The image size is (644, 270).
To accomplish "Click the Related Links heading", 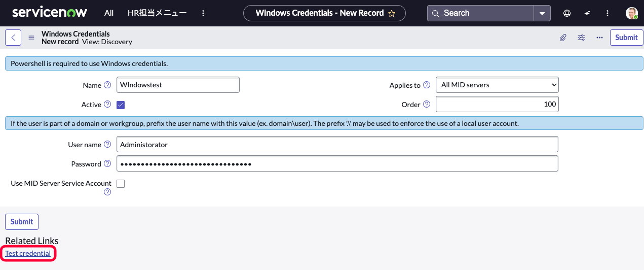I will tap(32, 241).
